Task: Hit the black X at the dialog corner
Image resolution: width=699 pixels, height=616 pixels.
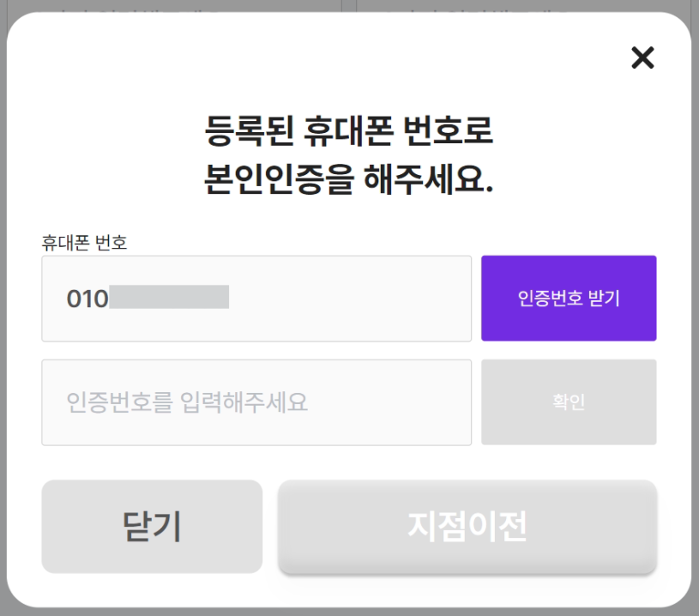Action: click(x=642, y=57)
